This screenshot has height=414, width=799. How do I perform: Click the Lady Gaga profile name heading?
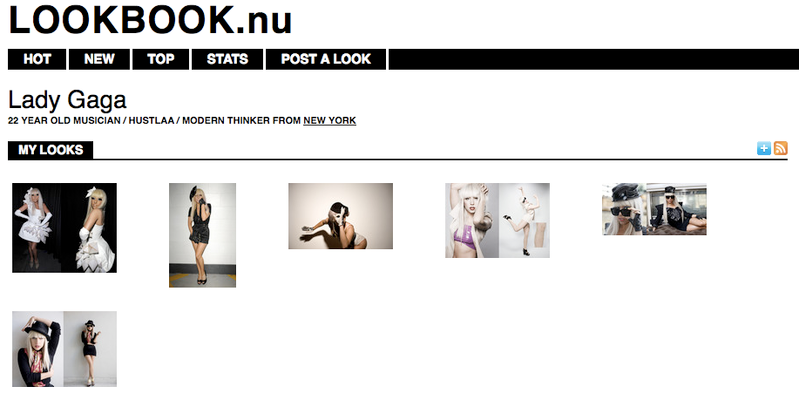point(67,100)
